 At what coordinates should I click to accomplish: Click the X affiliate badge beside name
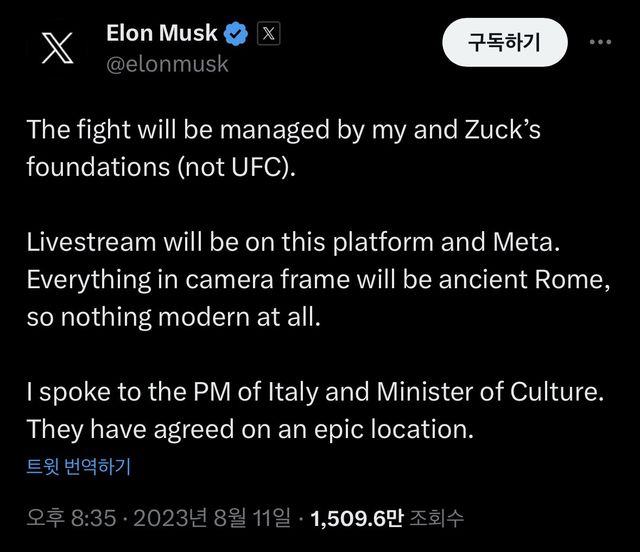coord(268,34)
